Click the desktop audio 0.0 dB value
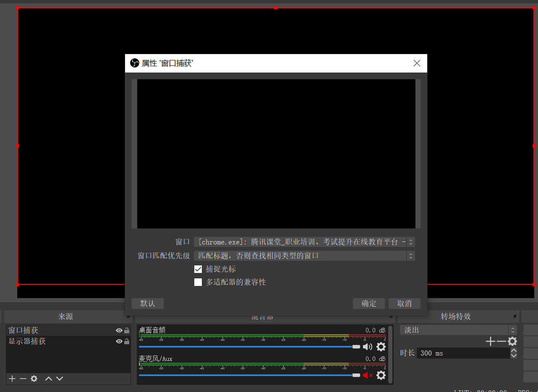Screen dimensions: 538x392 pyautogui.click(x=375, y=330)
